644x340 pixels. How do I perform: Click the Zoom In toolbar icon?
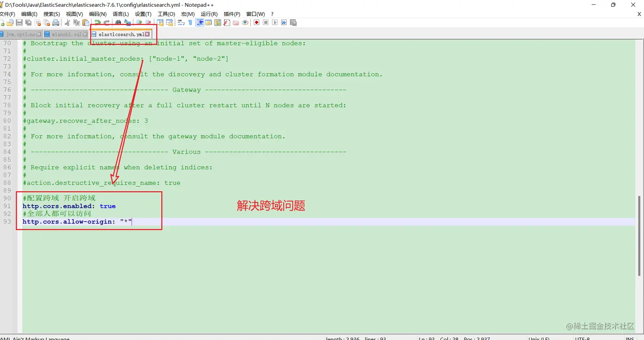point(139,23)
